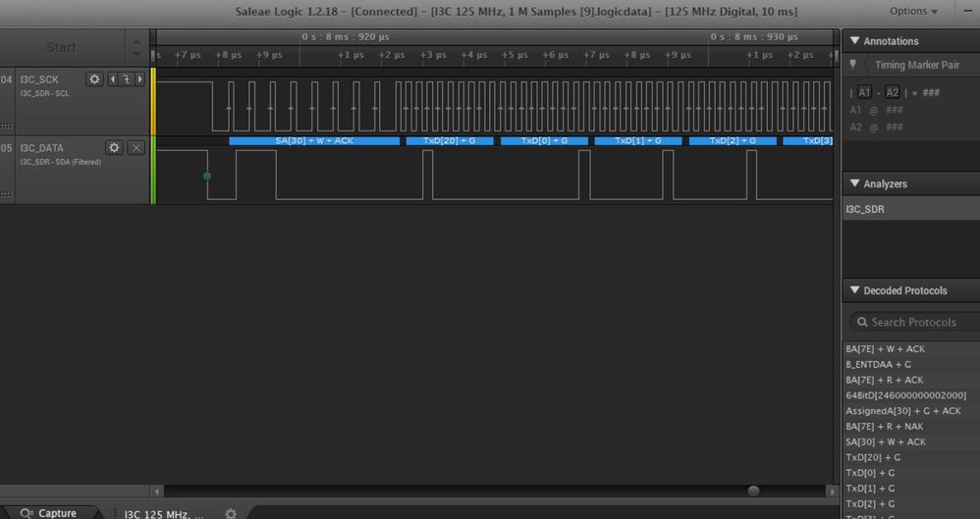The width and height of the screenshot is (980, 519).
Task: Click the Start capture button
Action: [x=61, y=47]
